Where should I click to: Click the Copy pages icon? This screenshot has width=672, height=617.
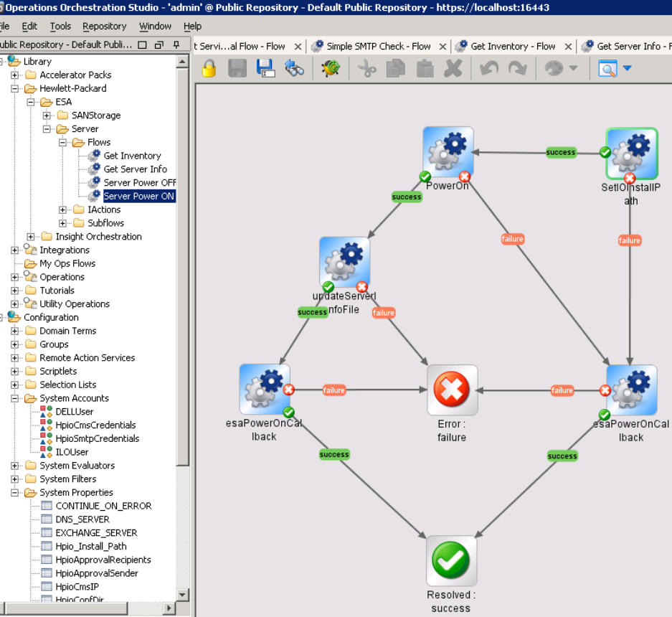point(396,68)
